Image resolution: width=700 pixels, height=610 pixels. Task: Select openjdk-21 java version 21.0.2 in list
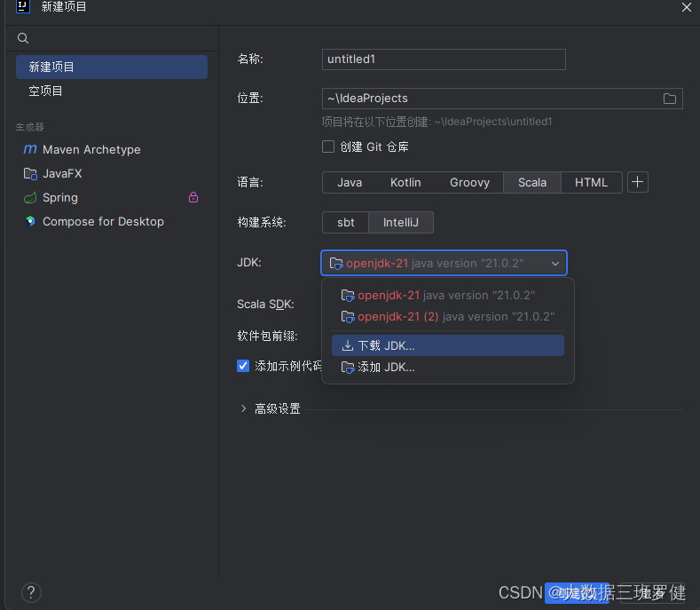click(x=448, y=296)
